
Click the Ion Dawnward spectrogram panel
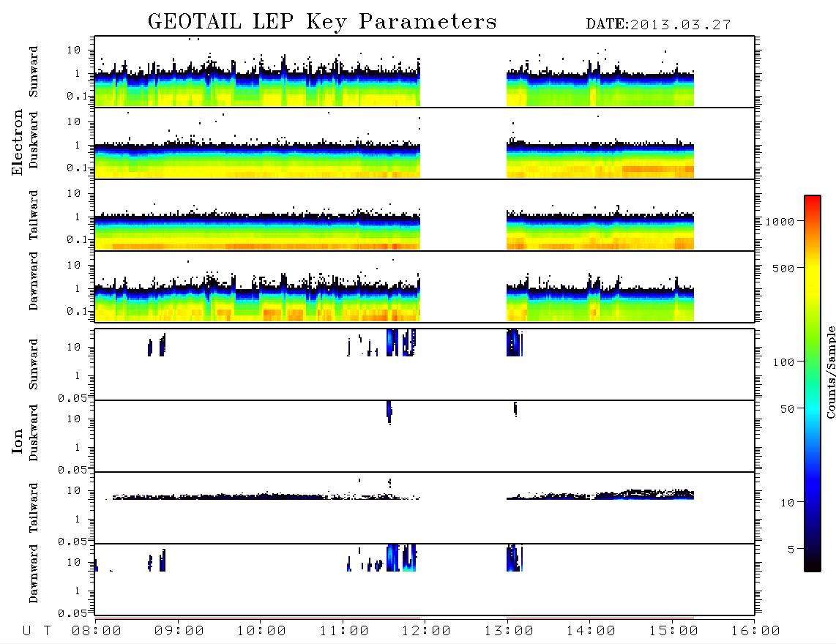pos(425,579)
